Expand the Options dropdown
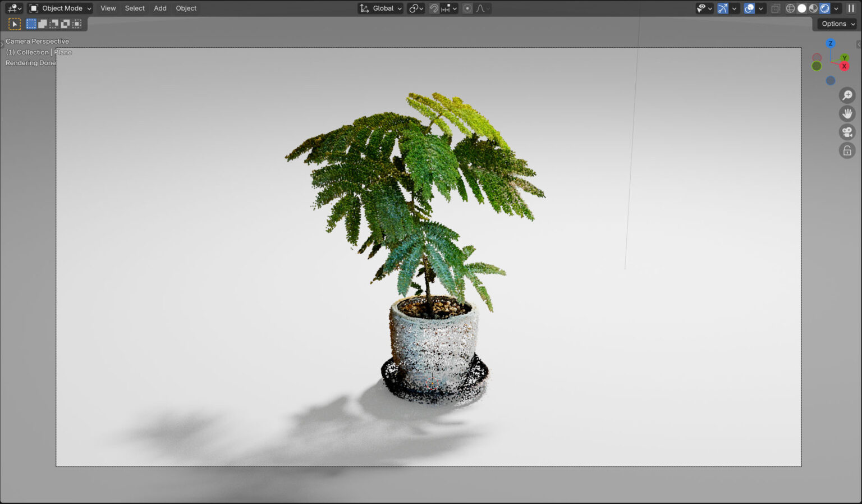862x504 pixels. [x=838, y=24]
